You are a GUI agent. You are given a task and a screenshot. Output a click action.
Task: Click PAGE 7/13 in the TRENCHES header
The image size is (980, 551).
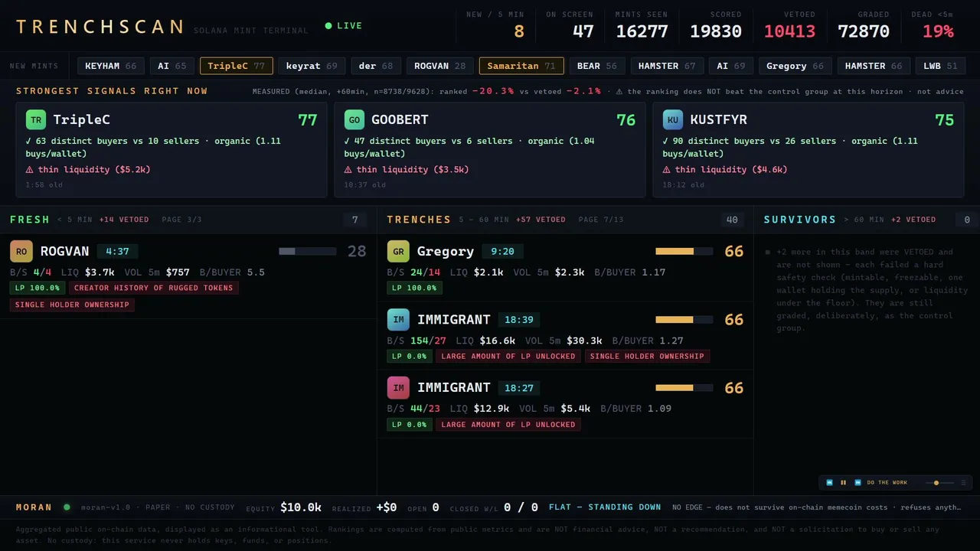coord(601,220)
